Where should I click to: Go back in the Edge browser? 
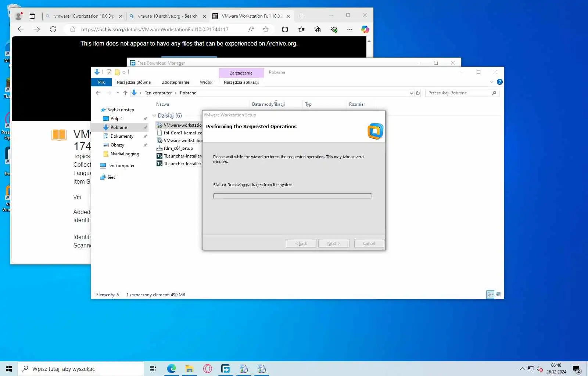point(21,29)
